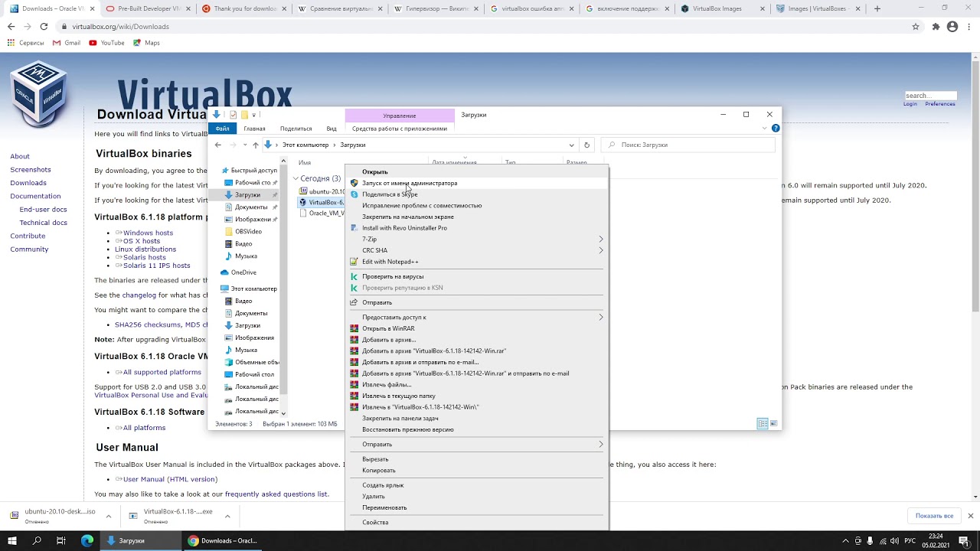Open Chrome profile avatar icon
The image size is (980, 551).
952,26
